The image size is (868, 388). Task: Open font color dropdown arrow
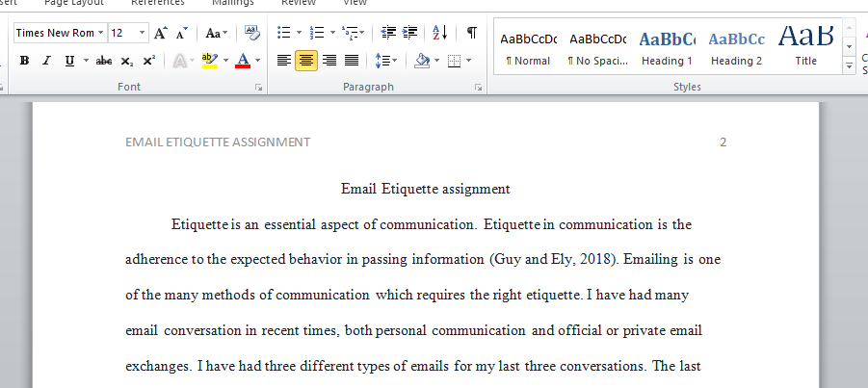(258, 61)
